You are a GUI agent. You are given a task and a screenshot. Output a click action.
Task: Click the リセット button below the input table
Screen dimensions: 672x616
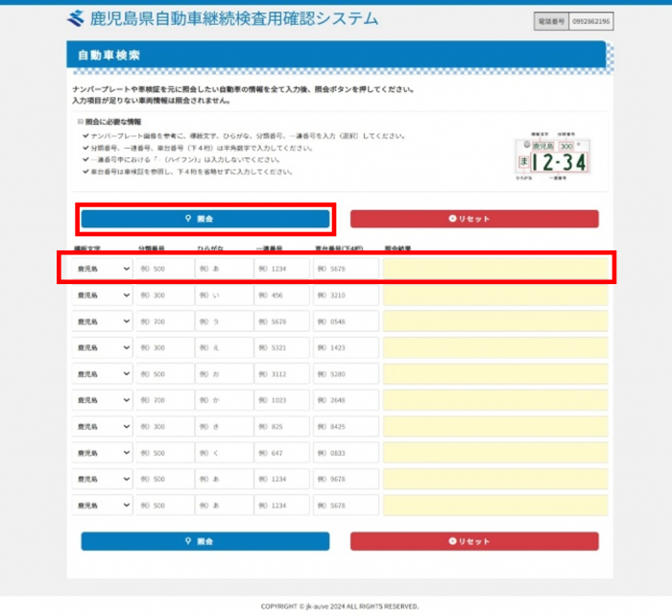pyautogui.click(x=474, y=541)
